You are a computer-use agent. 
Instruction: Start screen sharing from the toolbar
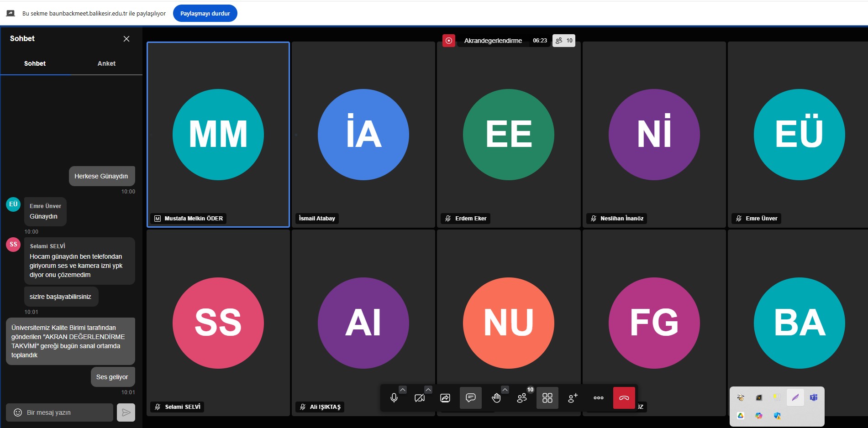coord(445,398)
